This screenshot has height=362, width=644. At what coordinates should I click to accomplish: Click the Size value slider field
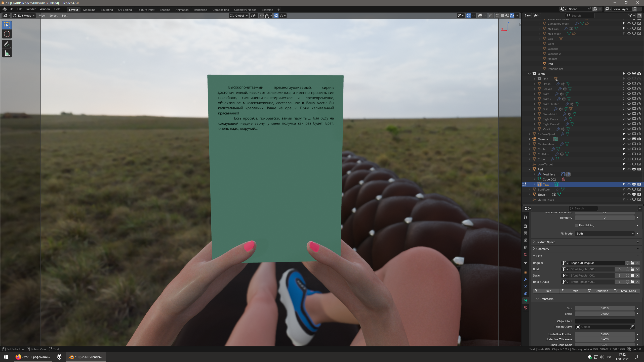pyautogui.click(x=605, y=308)
